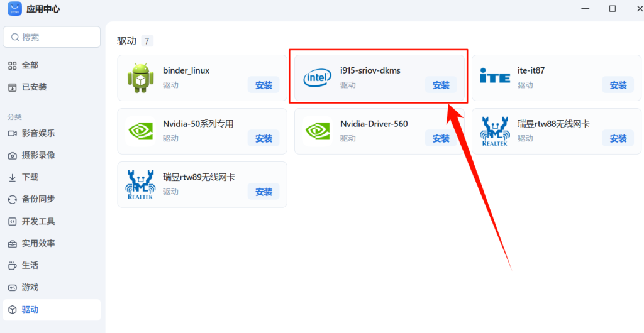Open the 全部 category in sidebar
This screenshot has width=644, height=333.
[x=30, y=65]
